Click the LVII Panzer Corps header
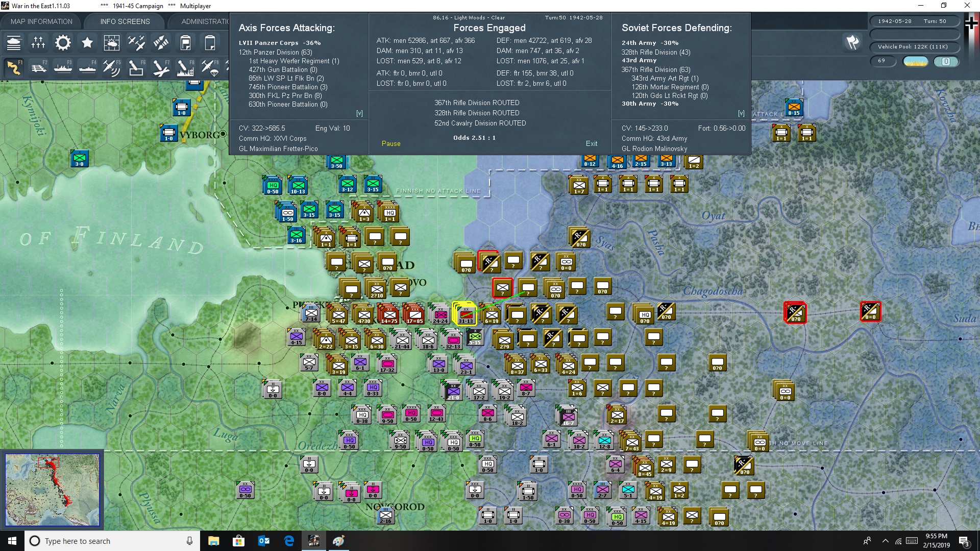Viewport: 980px width, 551px height. pos(280,43)
